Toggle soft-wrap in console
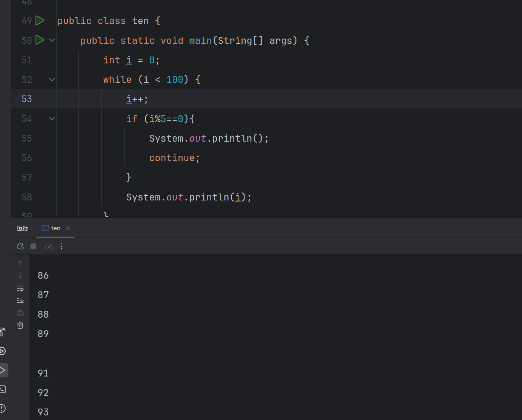522x420 pixels. coord(20,288)
